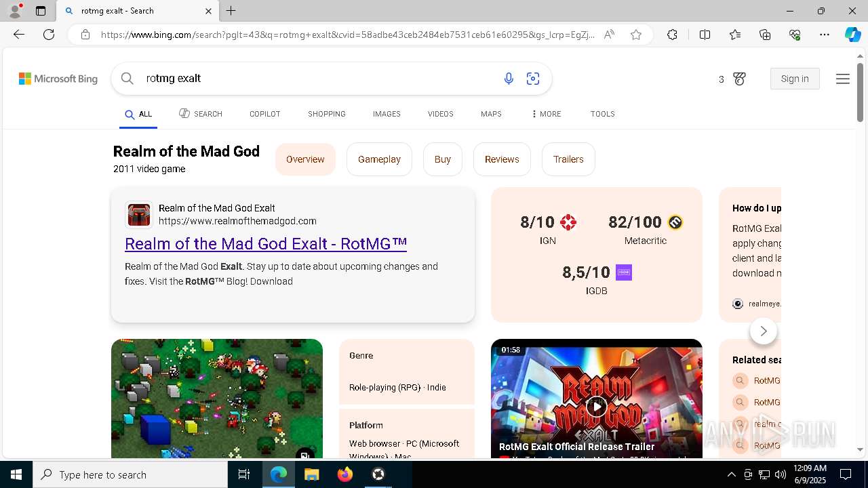868x488 pixels.
Task: Show hidden system tray icons
Action: click(x=731, y=474)
